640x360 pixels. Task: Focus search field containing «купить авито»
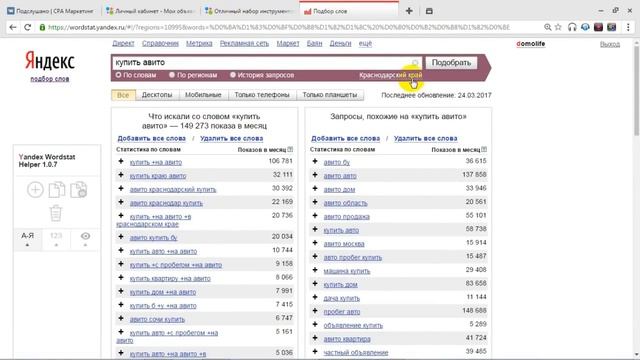point(266,62)
